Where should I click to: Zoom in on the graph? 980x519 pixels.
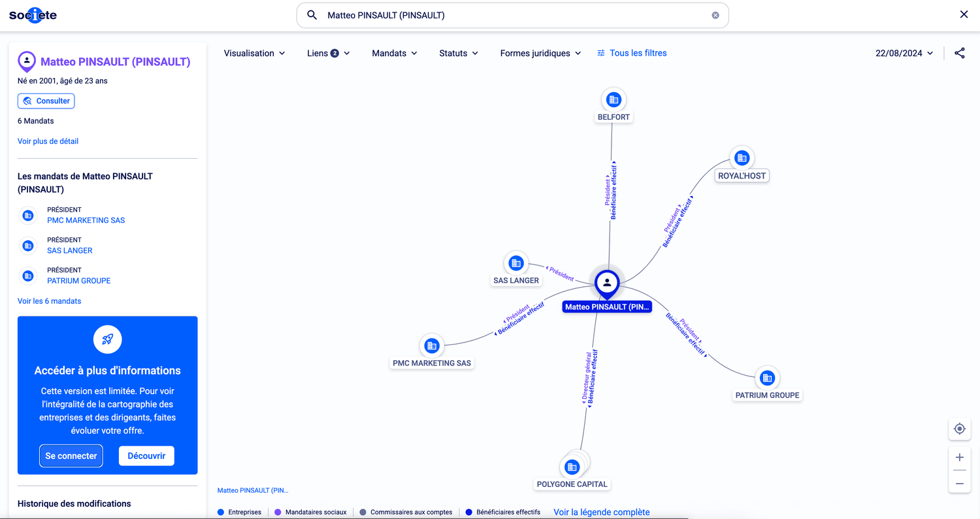pyautogui.click(x=959, y=458)
